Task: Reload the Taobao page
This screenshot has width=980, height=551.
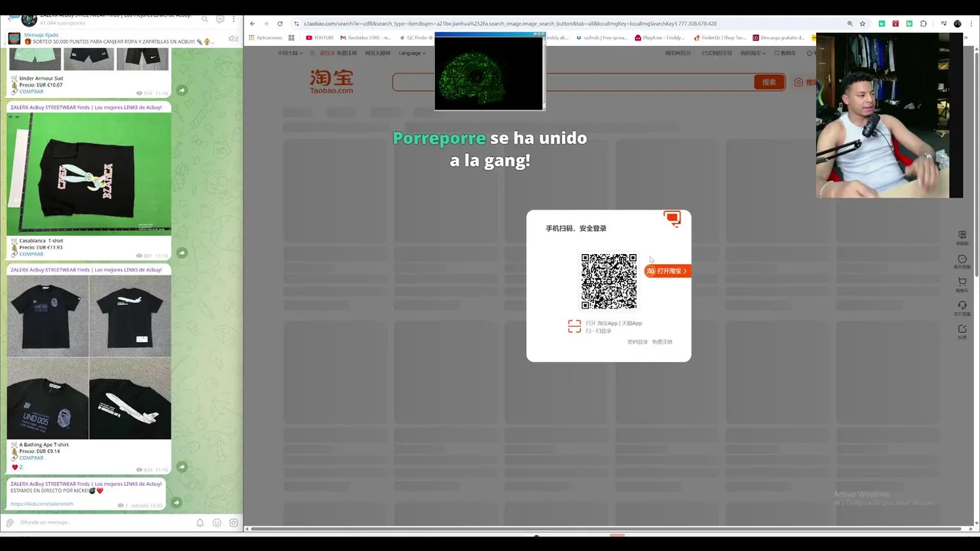Action: point(279,24)
